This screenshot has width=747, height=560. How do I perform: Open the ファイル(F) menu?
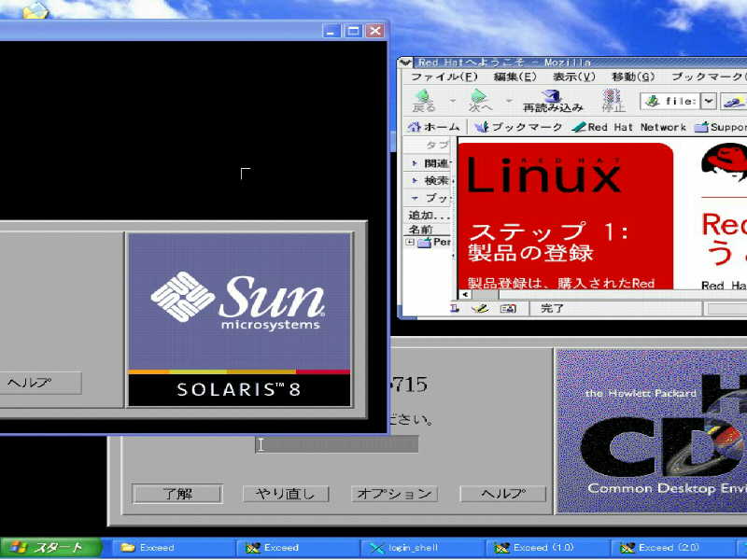444,77
